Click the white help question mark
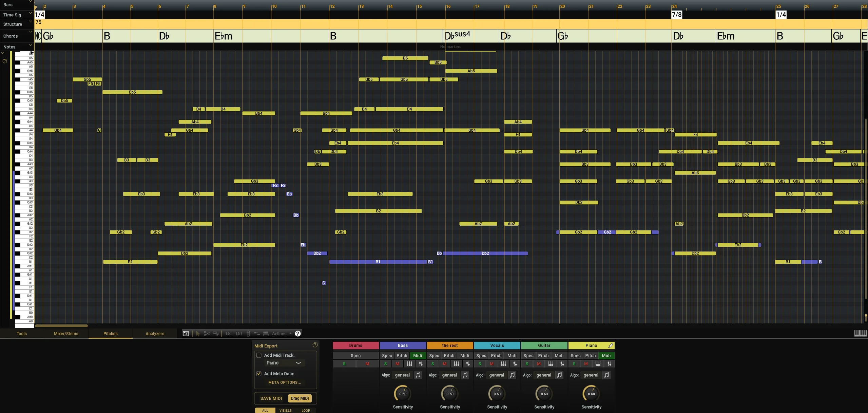Image resolution: width=868 pixels, height=413 pixels. [298, 334]
